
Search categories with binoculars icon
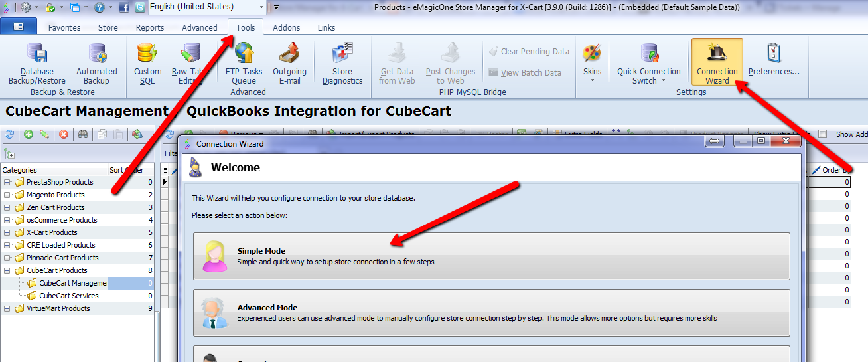pyautogui.click(x=83, y=134)
